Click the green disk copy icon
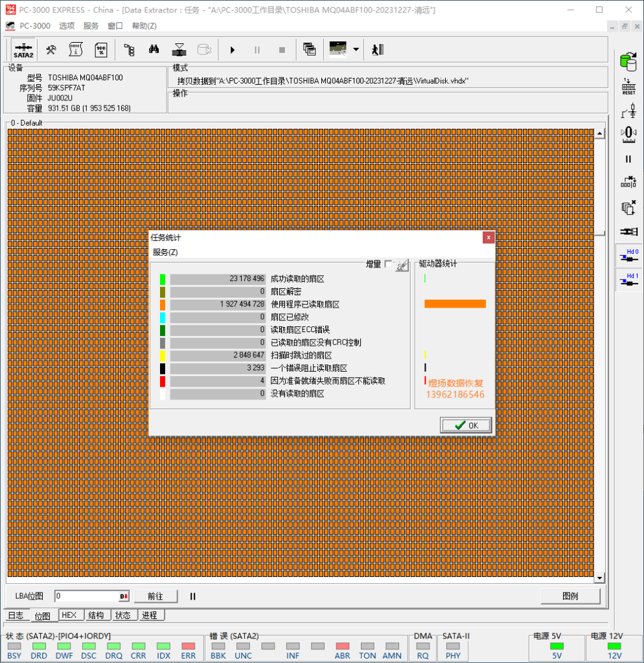This screenshot has width=644, height=663. point(628,62)
